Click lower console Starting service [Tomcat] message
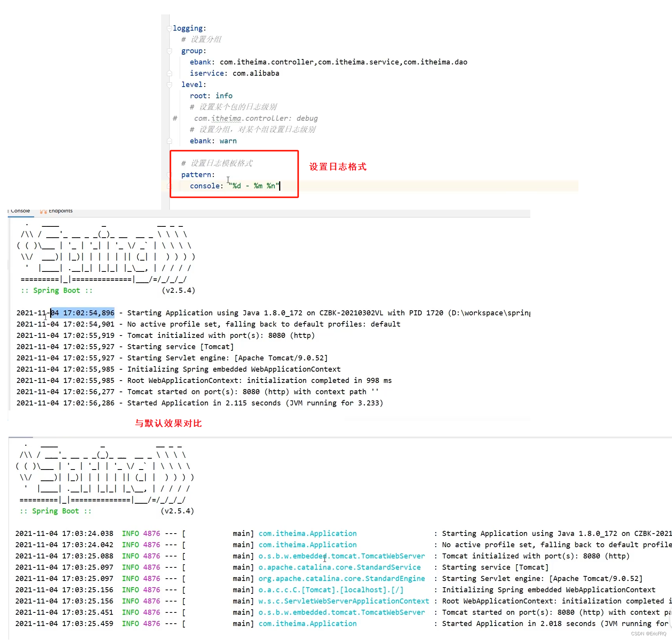Viewport: 672px width, 640px height. pos(495,567)
